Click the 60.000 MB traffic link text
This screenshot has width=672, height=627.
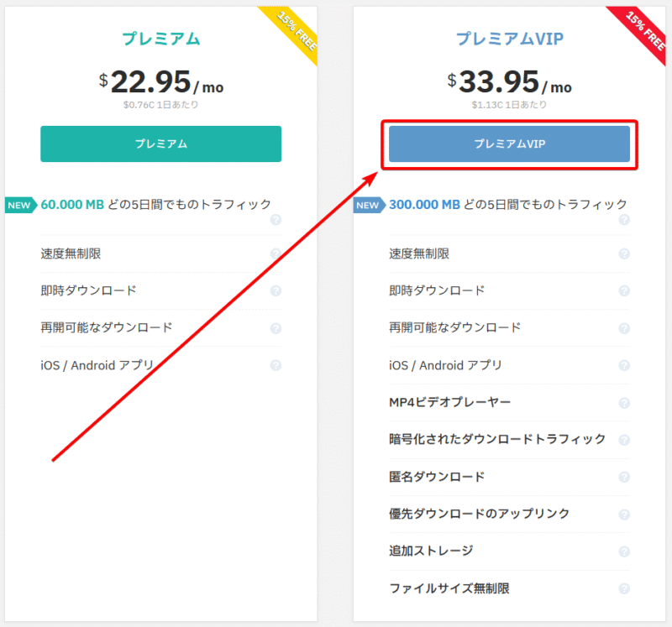(71, 204)
